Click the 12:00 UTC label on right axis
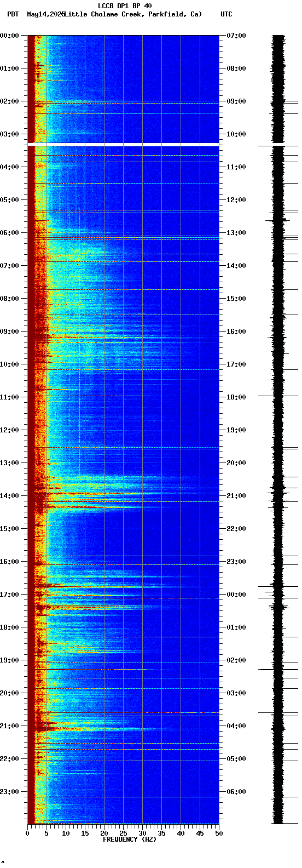Screen dimensions: 302x868 [x=236, y=200]
